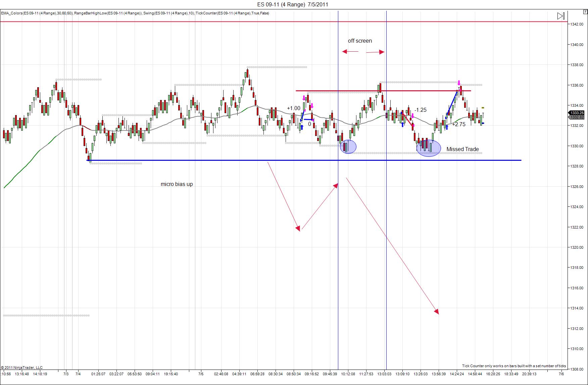
Task: Select the red horizontal line at 1342
Action: [x=284, y=21]
